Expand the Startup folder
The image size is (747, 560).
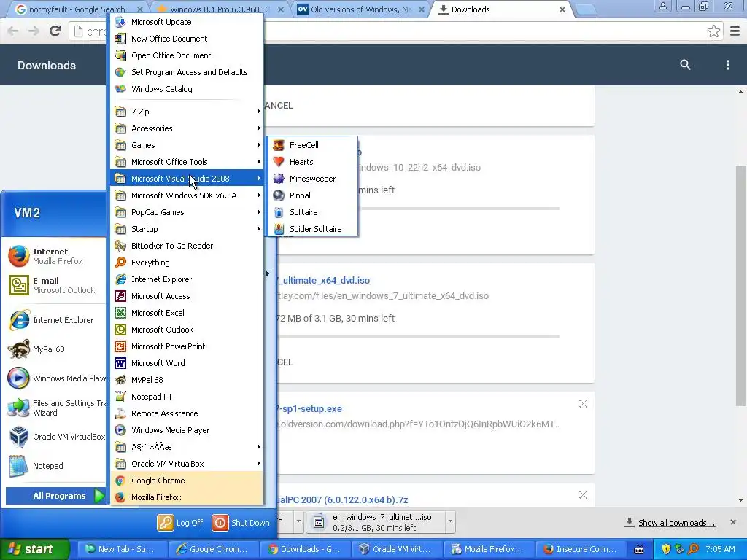(187, 228)
